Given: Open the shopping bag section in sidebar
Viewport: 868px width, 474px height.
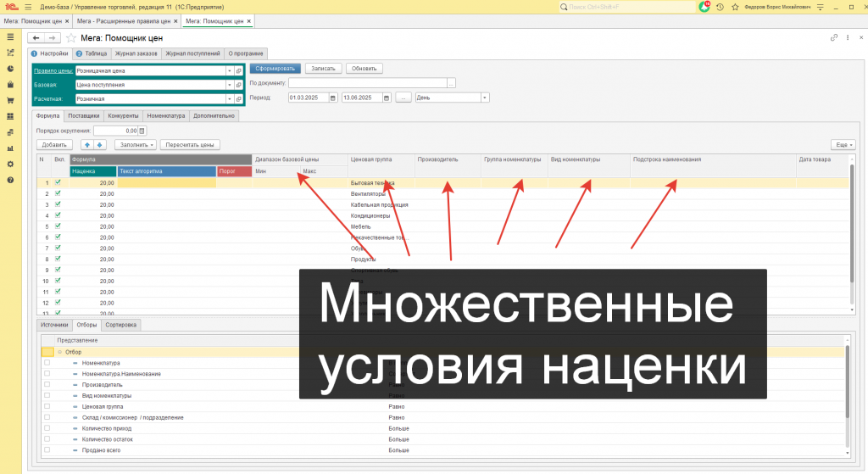Looking at the screenshot, I should point(10,85).
